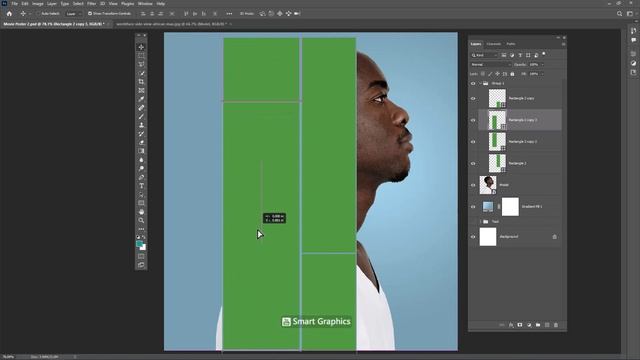Open the Filter menu
The image size is (640, 360).
pos(91,4)
